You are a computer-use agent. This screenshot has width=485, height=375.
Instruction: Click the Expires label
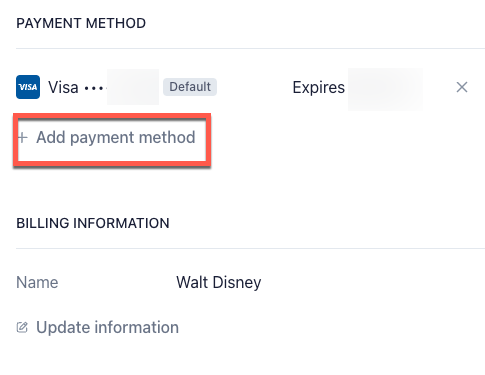pyautogui.click(x=318, y=88)
